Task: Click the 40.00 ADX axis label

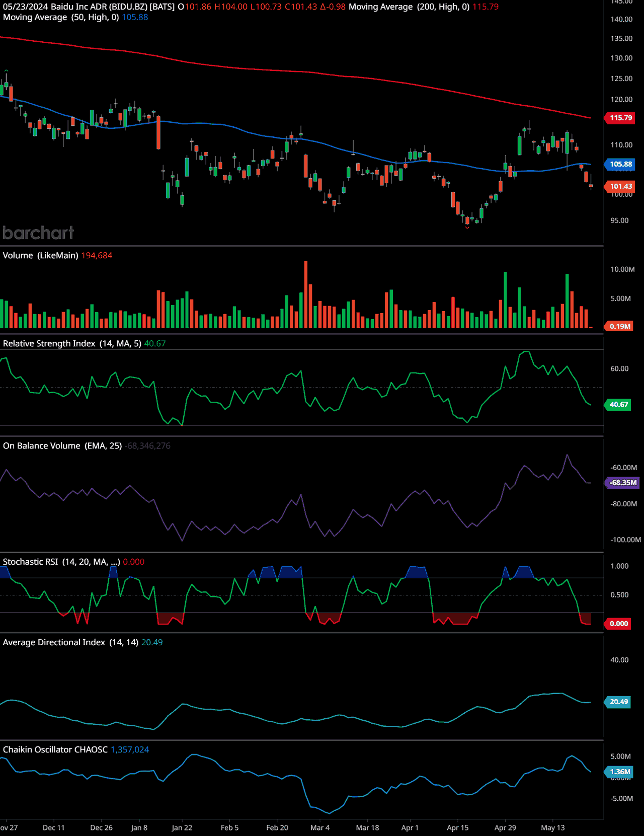Action: (x=619, y=660)
